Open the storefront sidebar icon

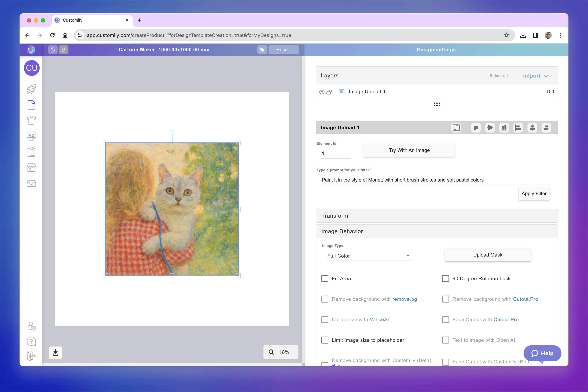tap(31, 168)
